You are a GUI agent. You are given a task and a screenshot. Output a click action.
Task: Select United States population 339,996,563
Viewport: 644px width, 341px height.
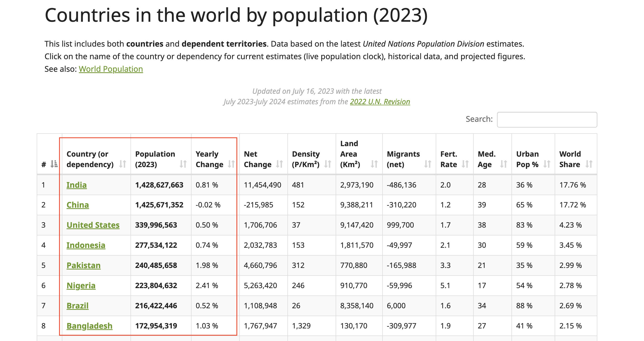click(156, 225)
